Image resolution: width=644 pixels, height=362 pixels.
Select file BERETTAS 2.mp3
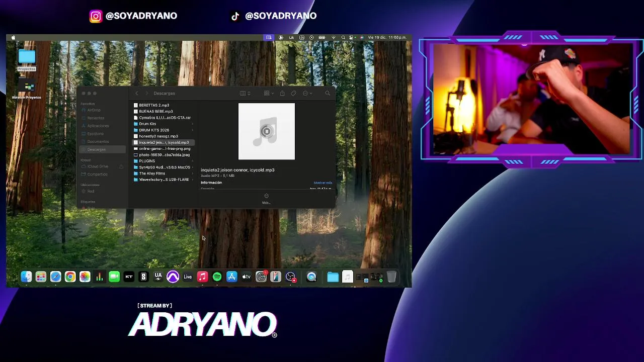pos(154,105)
